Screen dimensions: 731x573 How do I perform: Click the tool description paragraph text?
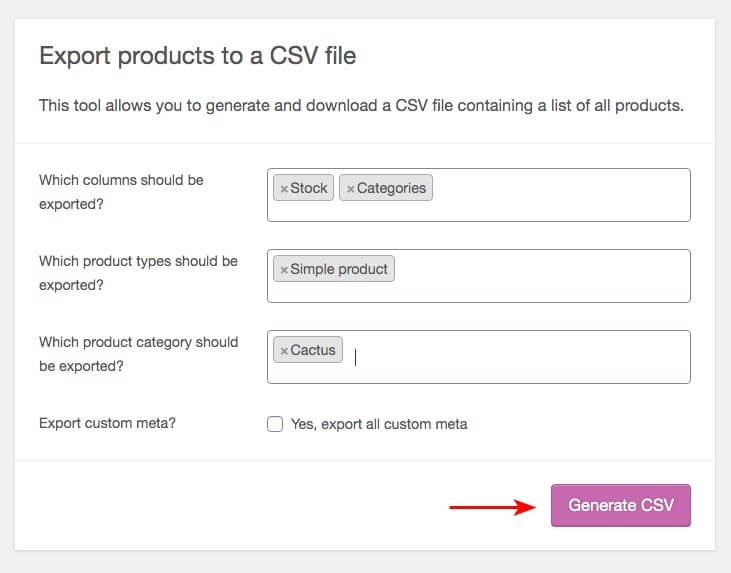[361, 106]
